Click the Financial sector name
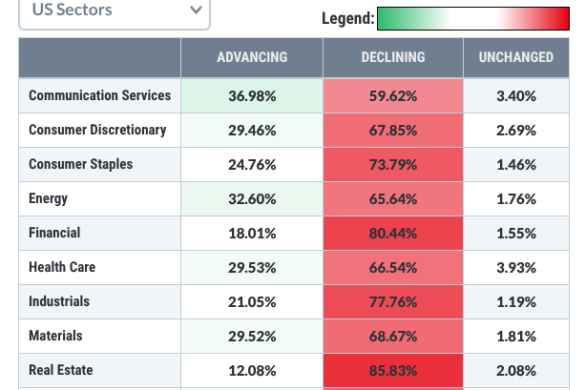 (x=54, y=233)
